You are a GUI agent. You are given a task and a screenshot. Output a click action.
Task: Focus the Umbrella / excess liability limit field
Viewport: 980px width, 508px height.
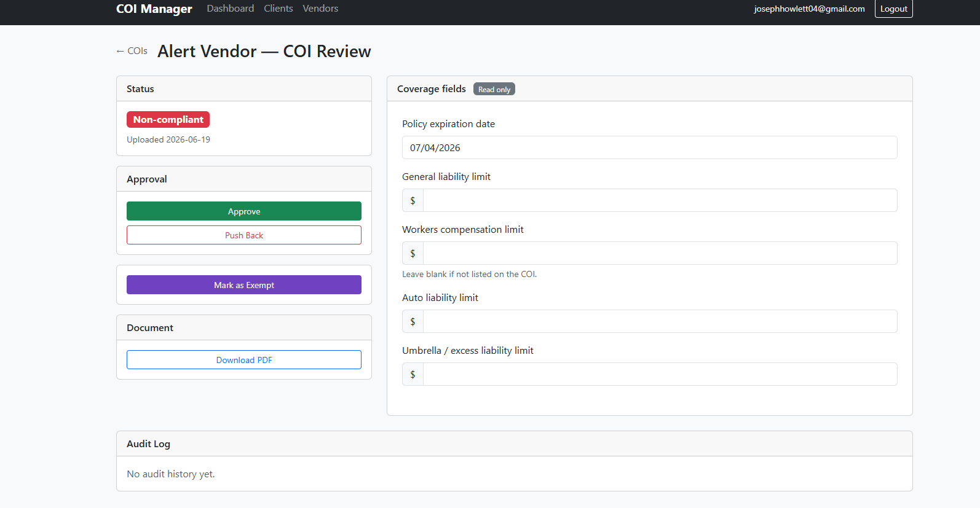tap(660, 374)
